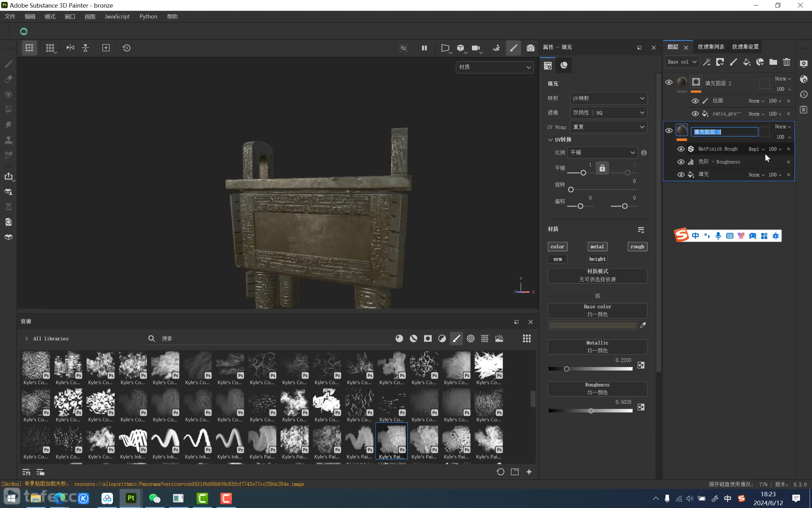Select the Clone stamp tool in left sidebar

(9, 140)
